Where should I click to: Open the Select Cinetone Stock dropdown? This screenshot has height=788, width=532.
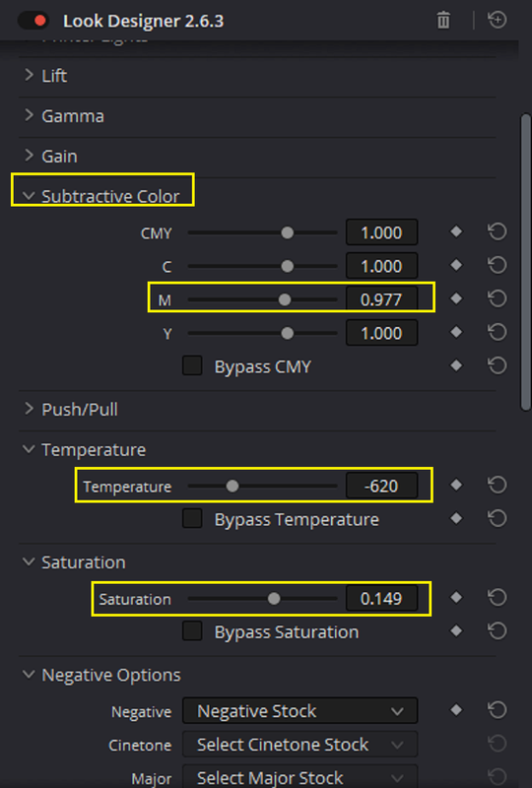(x=300, y=745)
